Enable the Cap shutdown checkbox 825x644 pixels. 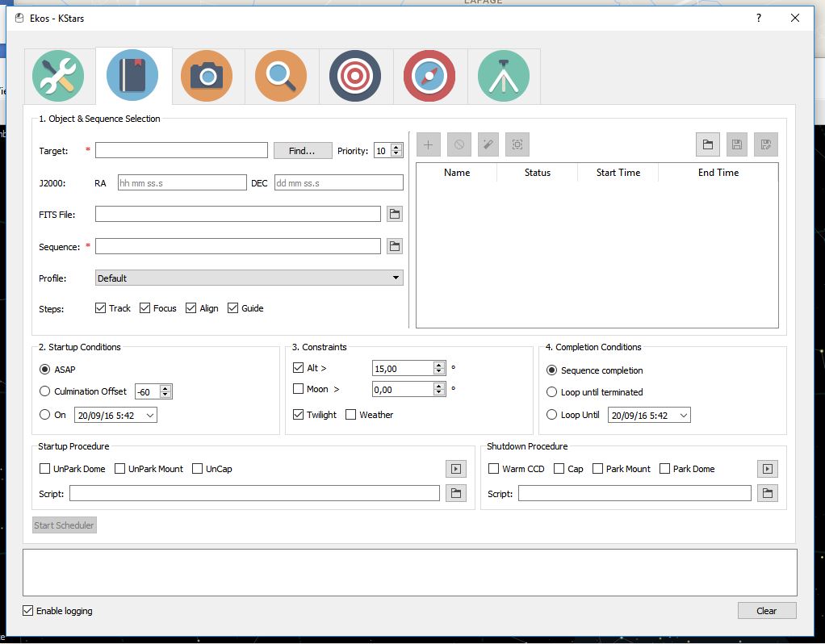click(x=559, y=468)
